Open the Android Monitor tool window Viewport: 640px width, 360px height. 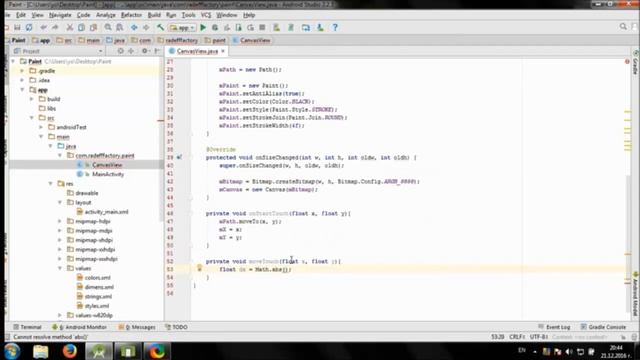(x=80, y=327)
